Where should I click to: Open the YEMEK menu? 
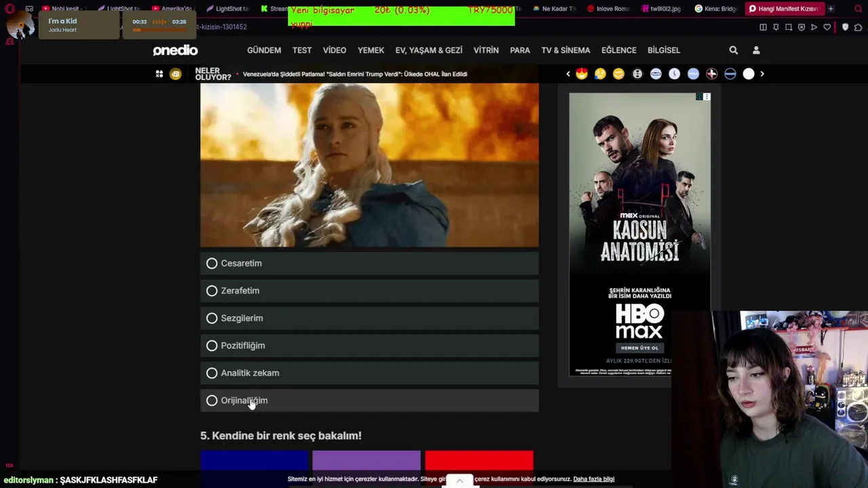[371, 50]
